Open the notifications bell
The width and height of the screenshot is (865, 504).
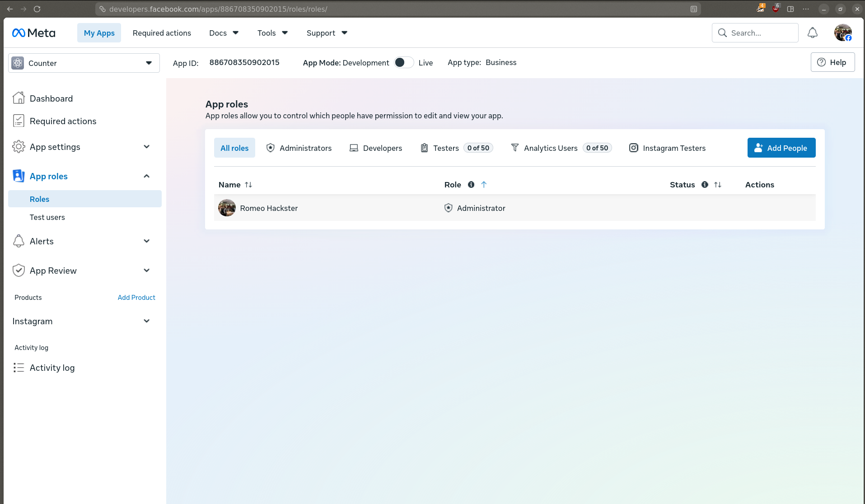tap(813, 33)
